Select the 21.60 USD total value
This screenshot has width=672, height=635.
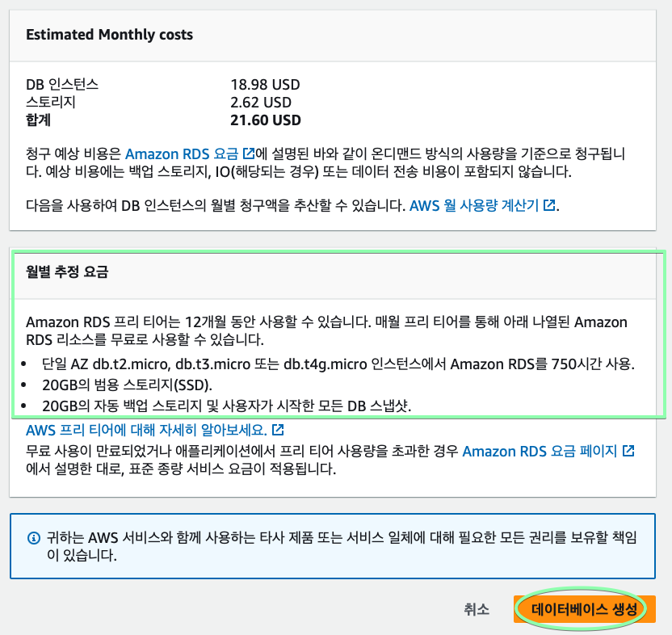[266, 120]
